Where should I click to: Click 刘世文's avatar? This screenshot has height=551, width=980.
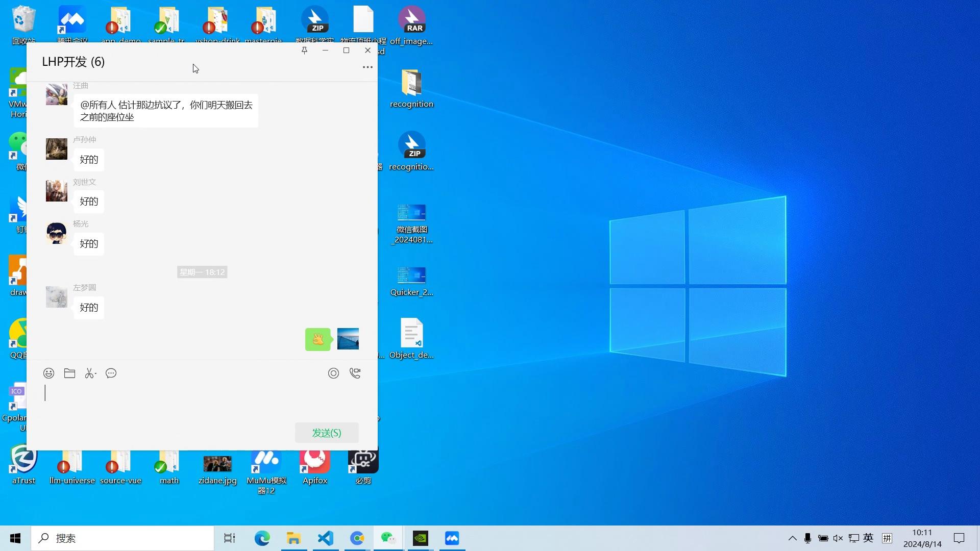56,191
